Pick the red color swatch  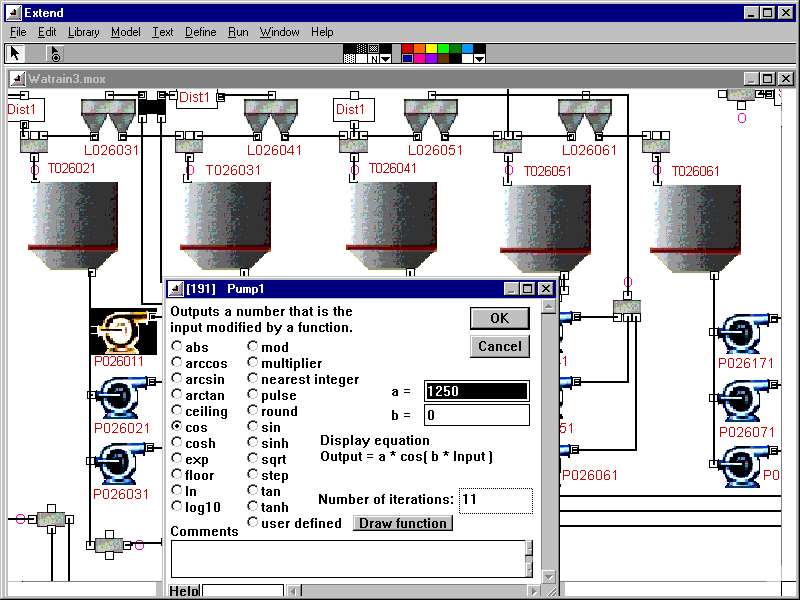(407, 48)
